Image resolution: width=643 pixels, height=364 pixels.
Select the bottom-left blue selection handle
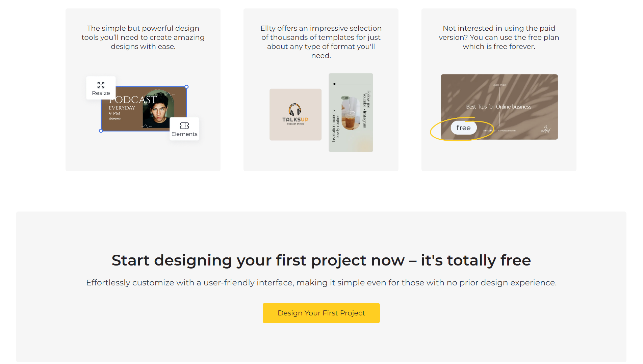pyautogui.click(x=101, y=131)
